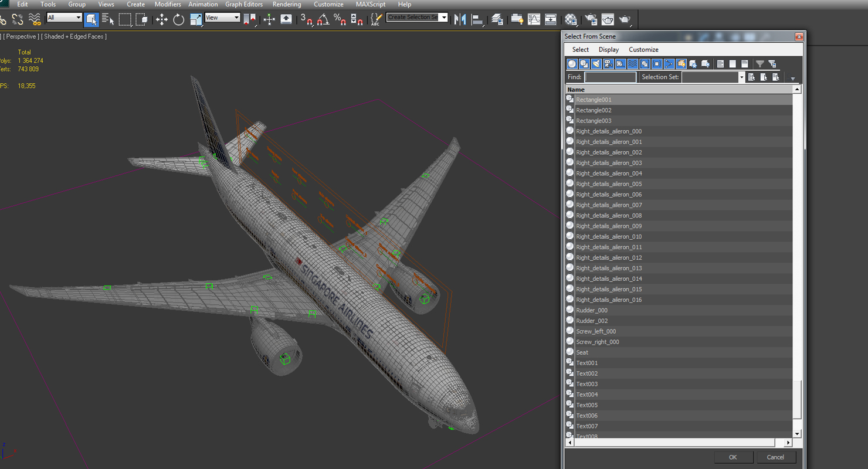868x469 pixels.
Task: Toggle Window/Crossing selection mode
Action: pyautogui.click(x=141, y=19)
